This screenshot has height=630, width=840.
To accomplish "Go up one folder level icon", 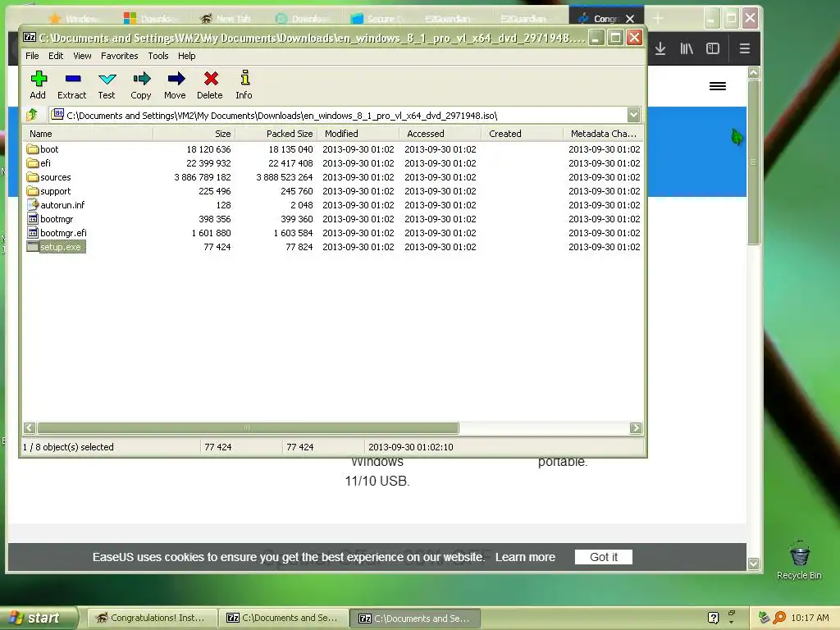I will [x=32, y=115].
